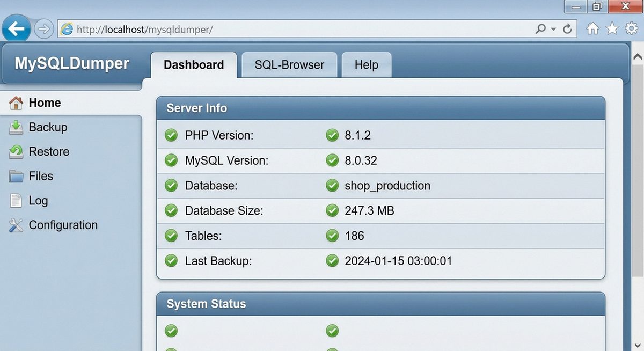
Task: Click the 'Database:' label
Action: (211, 186)
